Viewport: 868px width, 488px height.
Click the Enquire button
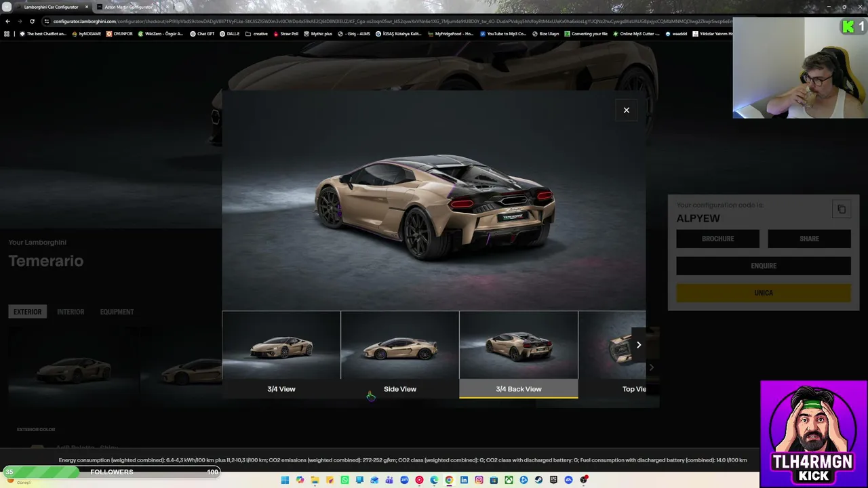[x=764, y=266]
